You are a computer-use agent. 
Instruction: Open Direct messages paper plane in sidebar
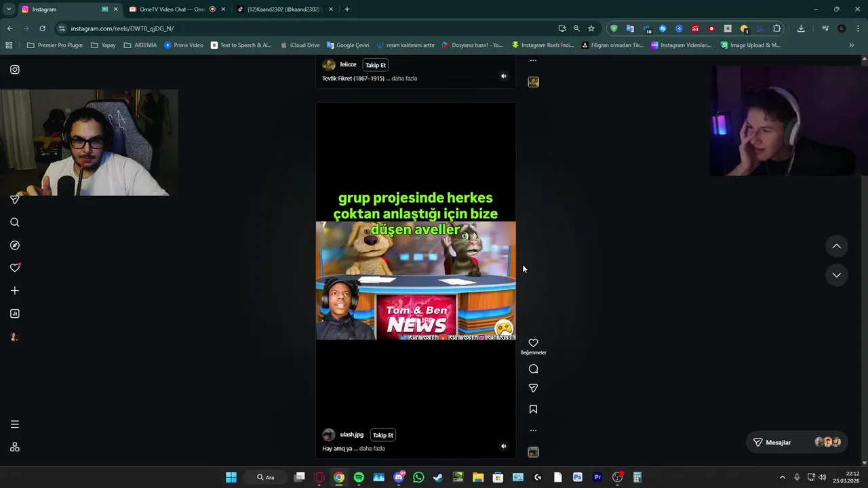click(15, 200)
